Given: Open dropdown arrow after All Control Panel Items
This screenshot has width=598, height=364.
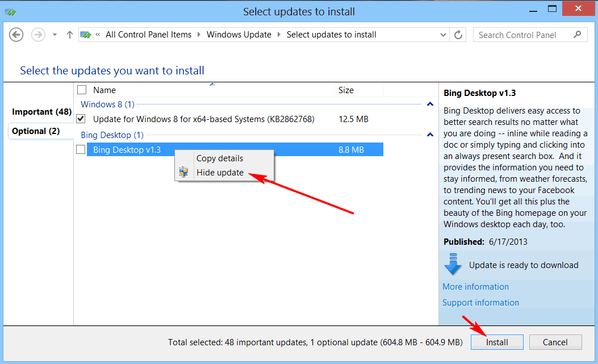Looking at the screenshot, I should pyautogui.click(x=199, y=35).
